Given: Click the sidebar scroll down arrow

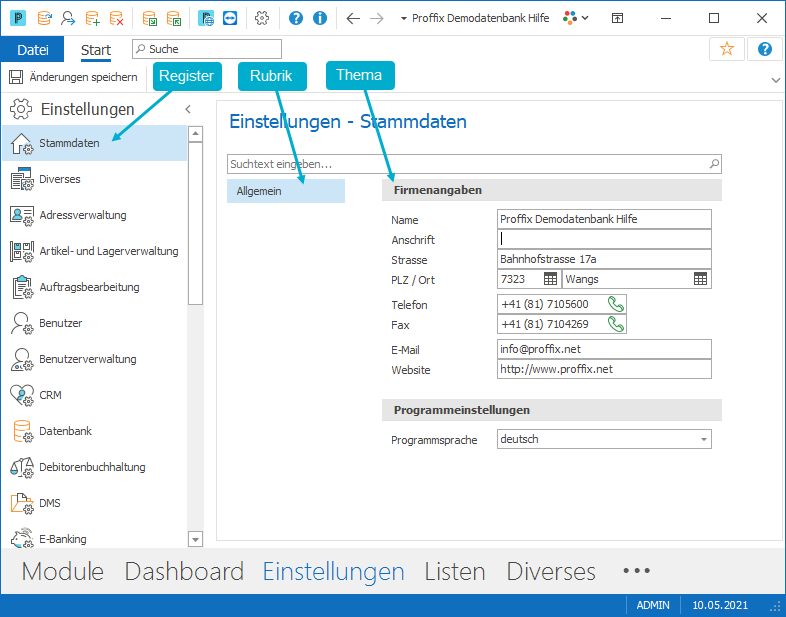Looking at the screenshot, I should point(195,539).
